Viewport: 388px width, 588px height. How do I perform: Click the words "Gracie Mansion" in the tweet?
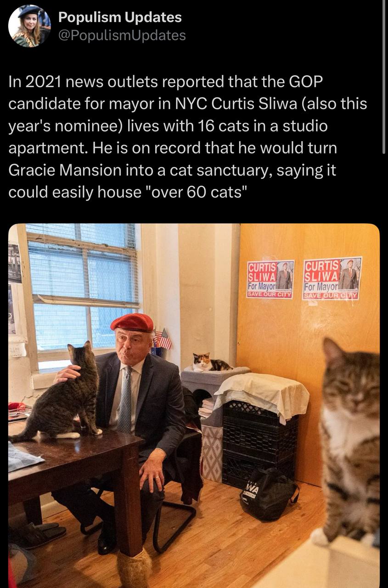(64, 170)
